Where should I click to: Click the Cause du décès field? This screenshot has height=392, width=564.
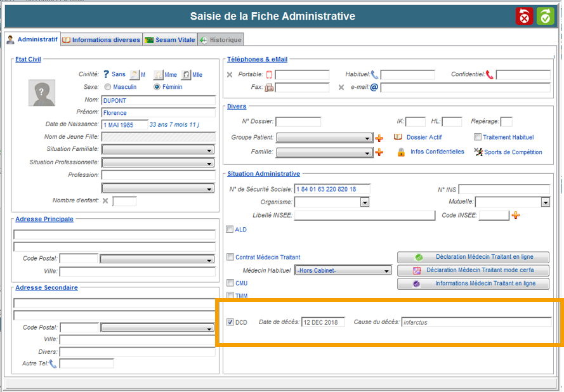pos(476,322)
